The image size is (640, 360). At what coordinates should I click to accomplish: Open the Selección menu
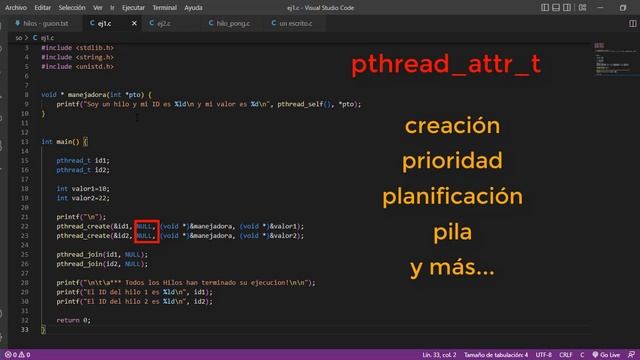pos(72,8)
